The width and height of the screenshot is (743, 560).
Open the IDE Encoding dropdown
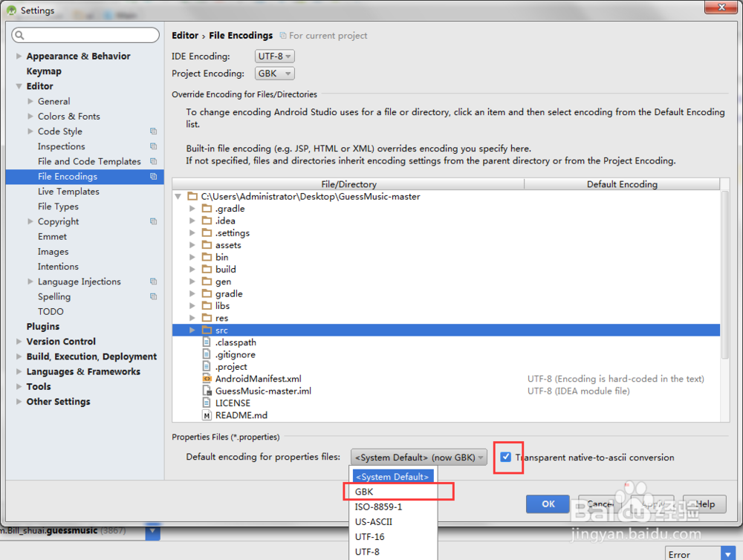pos(274,56)
